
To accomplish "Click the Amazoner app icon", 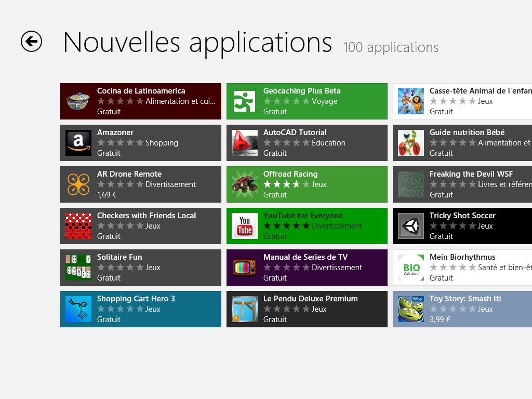I will pos(78,143).
